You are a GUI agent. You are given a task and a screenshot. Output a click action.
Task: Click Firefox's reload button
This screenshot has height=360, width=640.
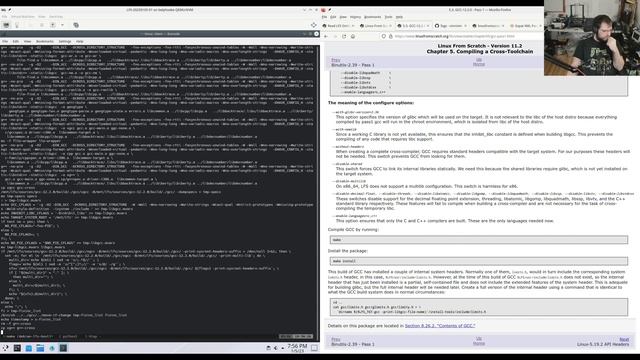[x=344, y=36]
